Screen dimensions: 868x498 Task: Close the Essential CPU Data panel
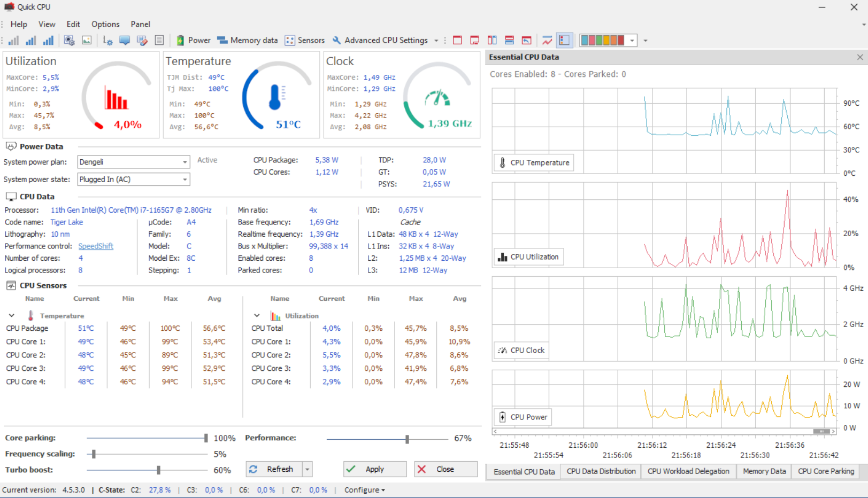click(x=860, y=57)
